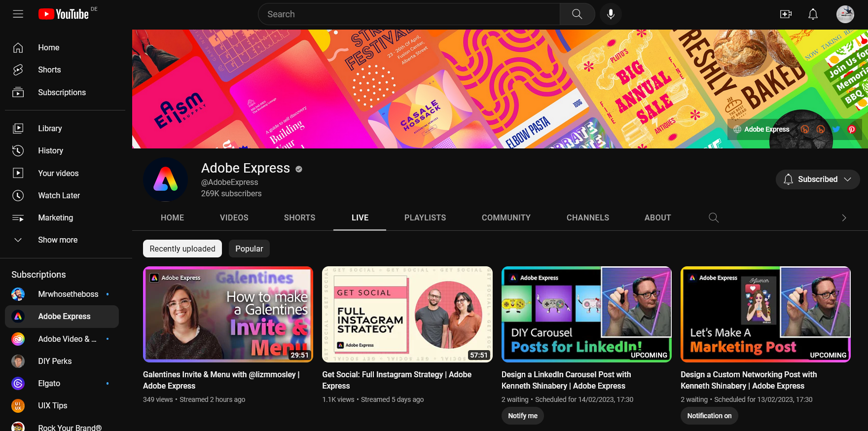Open the Marketing playlist
Viewport: 868px width, 431px height.
click(64, 217)
